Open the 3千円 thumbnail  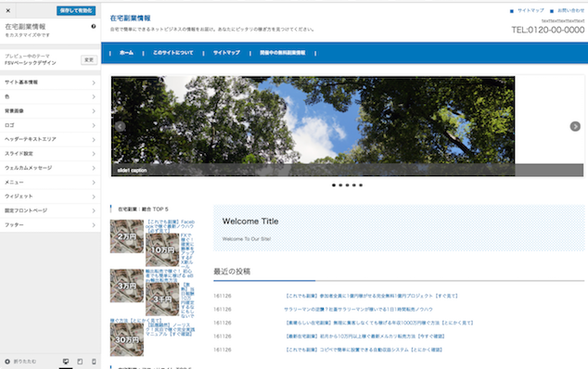pyautogui.click(x=162, y=299)
